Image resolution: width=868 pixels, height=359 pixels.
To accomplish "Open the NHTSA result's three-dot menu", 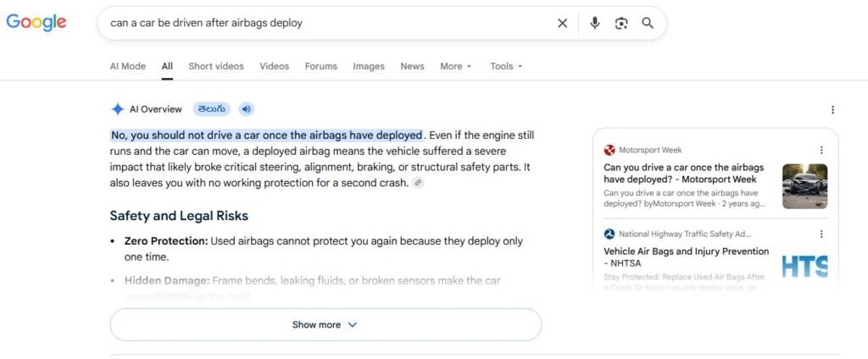I will 821,234.
